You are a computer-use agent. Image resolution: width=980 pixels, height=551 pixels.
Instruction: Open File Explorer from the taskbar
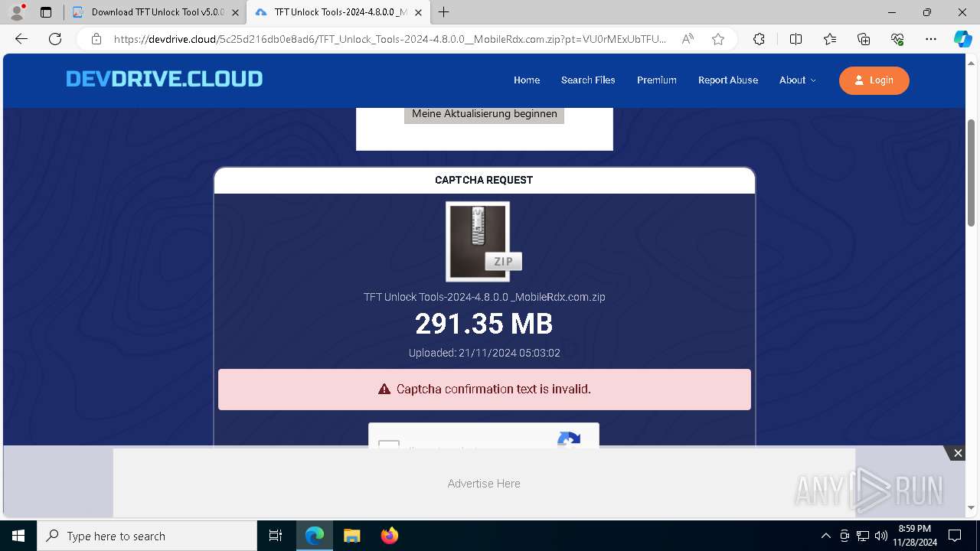coord(351,536)
